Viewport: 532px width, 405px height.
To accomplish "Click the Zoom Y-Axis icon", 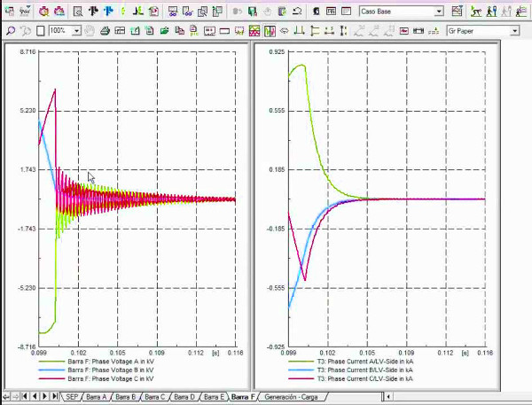I will click(x=344, y=31).
